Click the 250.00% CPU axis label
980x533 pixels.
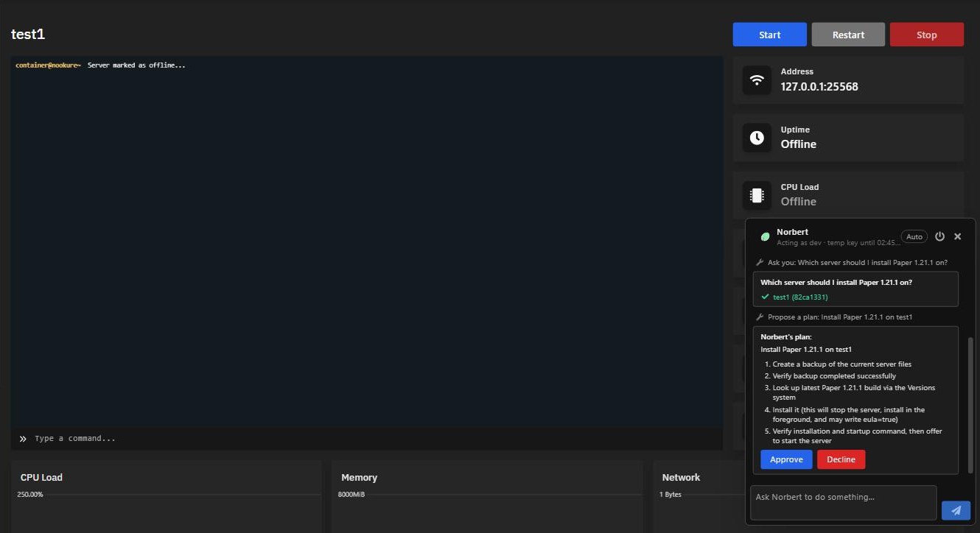click(30, 495)
